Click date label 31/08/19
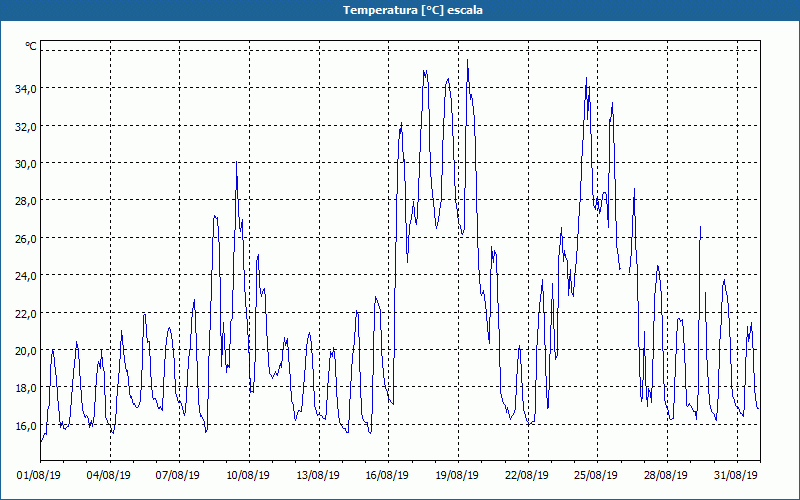 (x=736, y=475)
